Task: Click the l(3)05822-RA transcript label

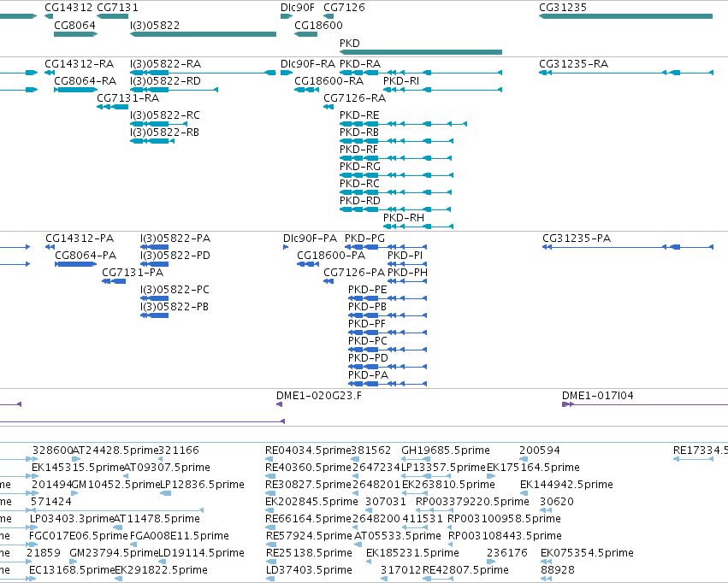Action: [x=165, y=63]
